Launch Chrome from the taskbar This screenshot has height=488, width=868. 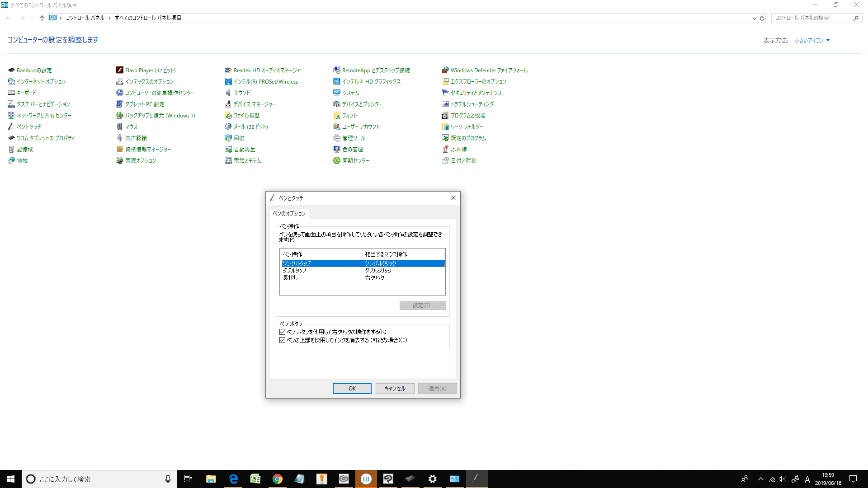pyautogui.click(x=277, y=479)
